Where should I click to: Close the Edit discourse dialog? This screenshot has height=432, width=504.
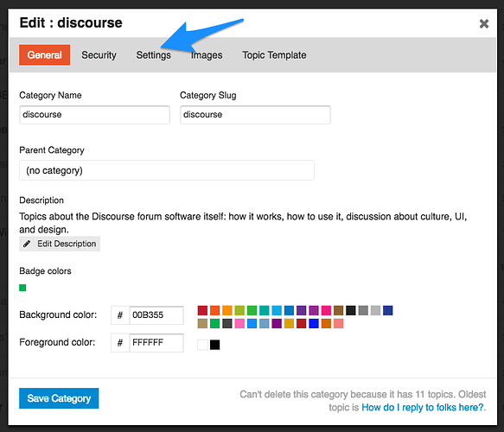pyautogui.click(x=484, y=23)
